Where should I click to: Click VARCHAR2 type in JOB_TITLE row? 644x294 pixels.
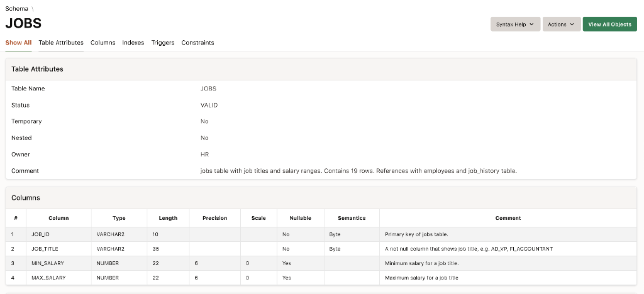(111, 249)
